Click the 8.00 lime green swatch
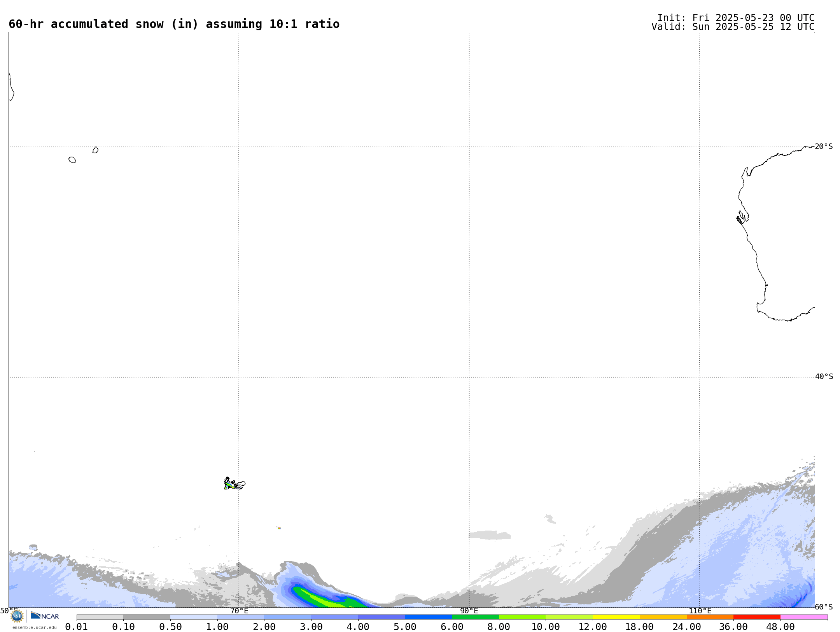This screenshot has width=840, height=632. click(x=522, y=617)
